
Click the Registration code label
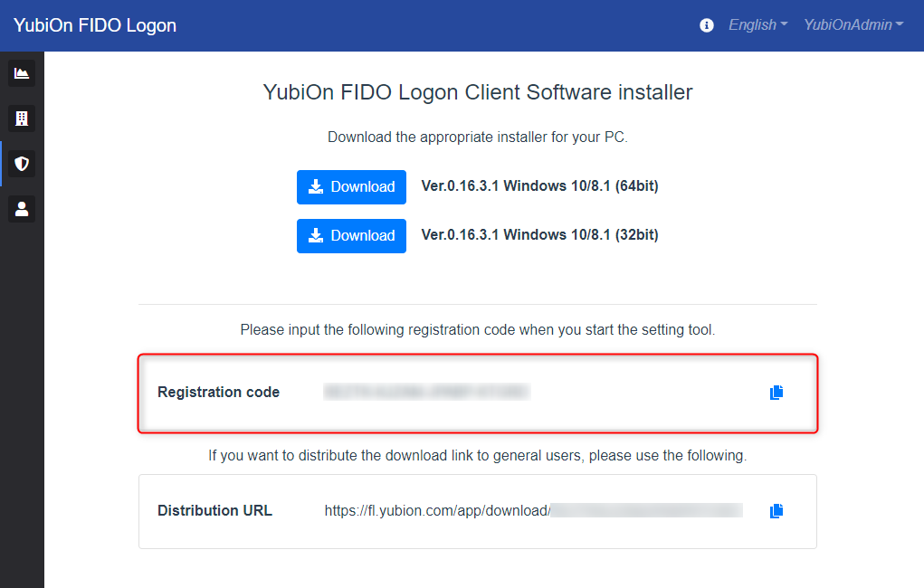218,392
